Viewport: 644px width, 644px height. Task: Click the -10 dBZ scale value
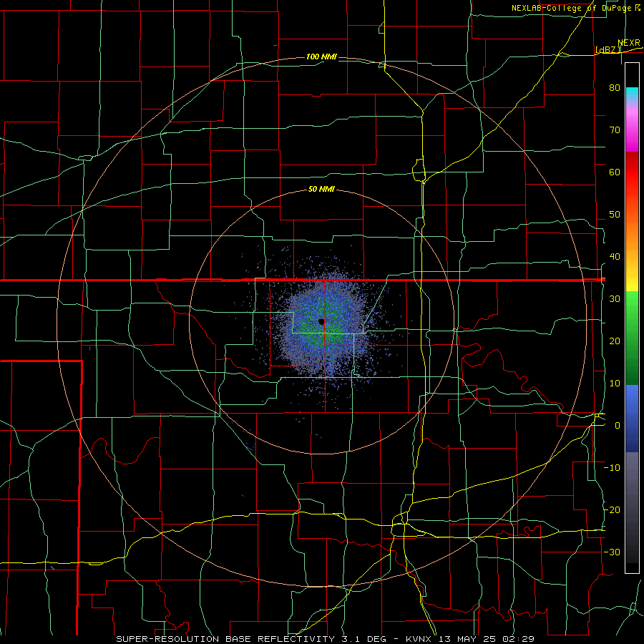(x=612, y=468)
